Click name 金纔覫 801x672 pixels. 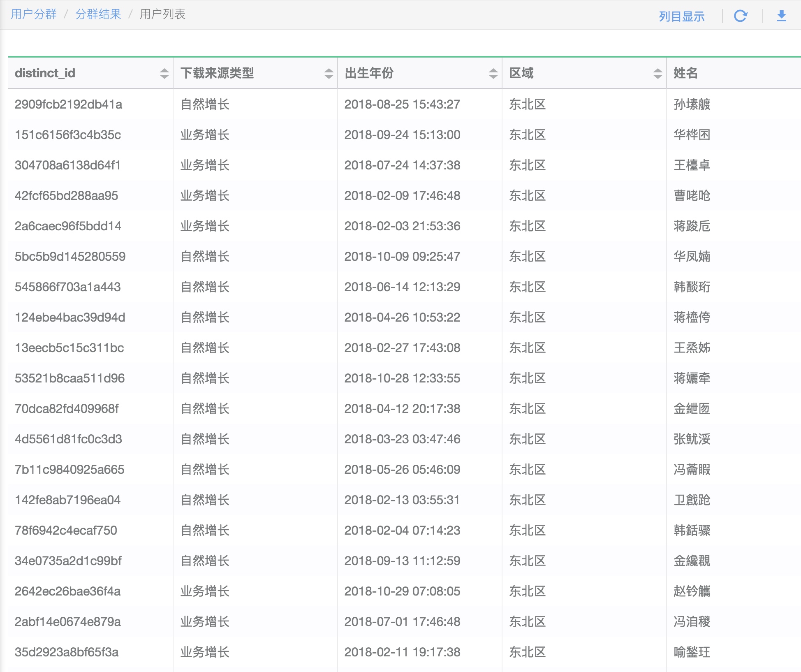(692, 561)
